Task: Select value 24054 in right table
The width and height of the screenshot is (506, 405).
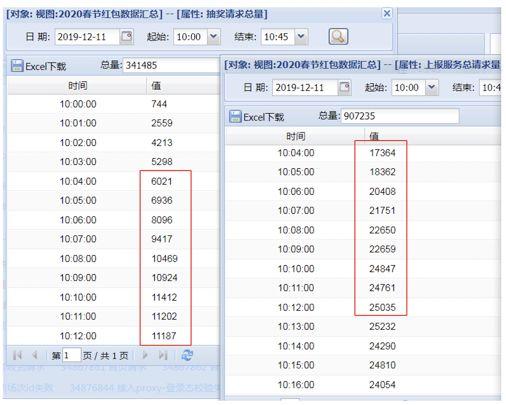Action: click(x=382, y=385)
